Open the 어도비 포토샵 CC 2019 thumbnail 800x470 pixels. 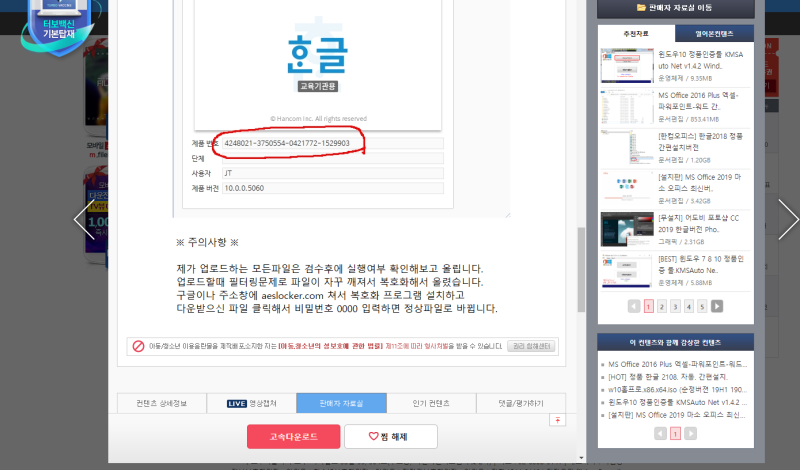pyautogui.click(x=627, y=229)
